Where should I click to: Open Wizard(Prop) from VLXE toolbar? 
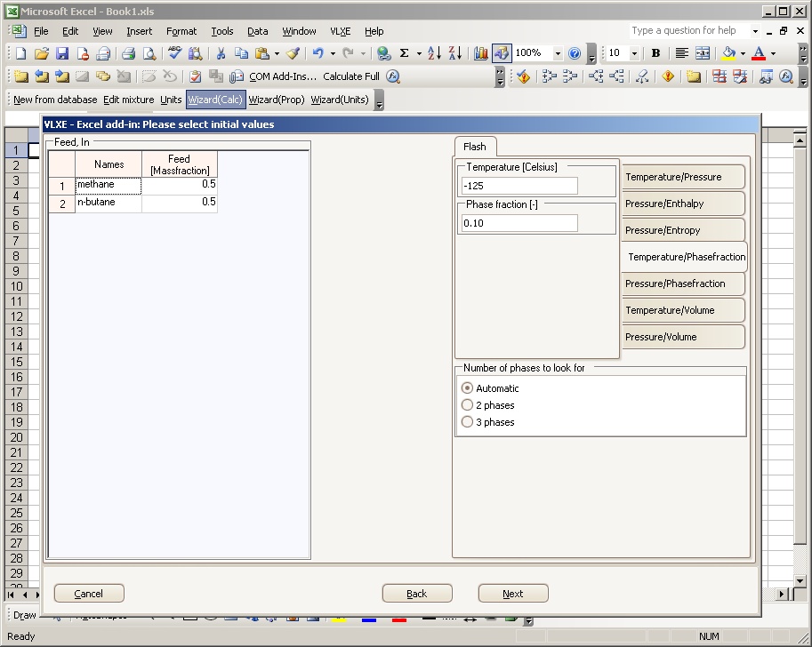[277, 100]
